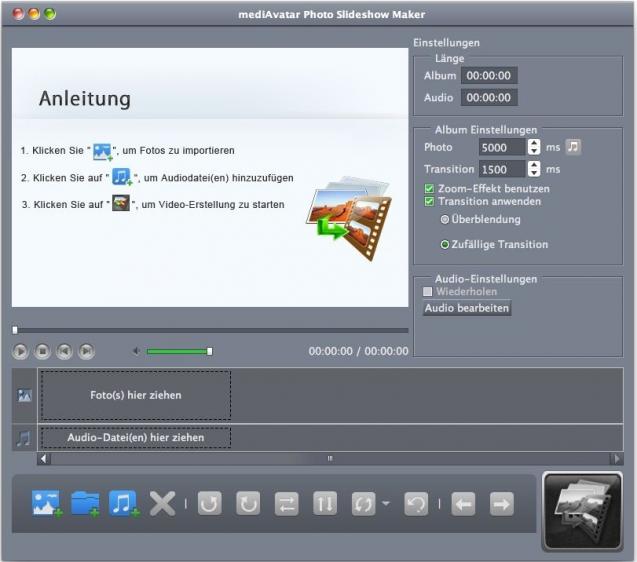Click the delete X icon in toolbar
The width and height of the screenshot is (637, 562).
click(x=162, y=504)
